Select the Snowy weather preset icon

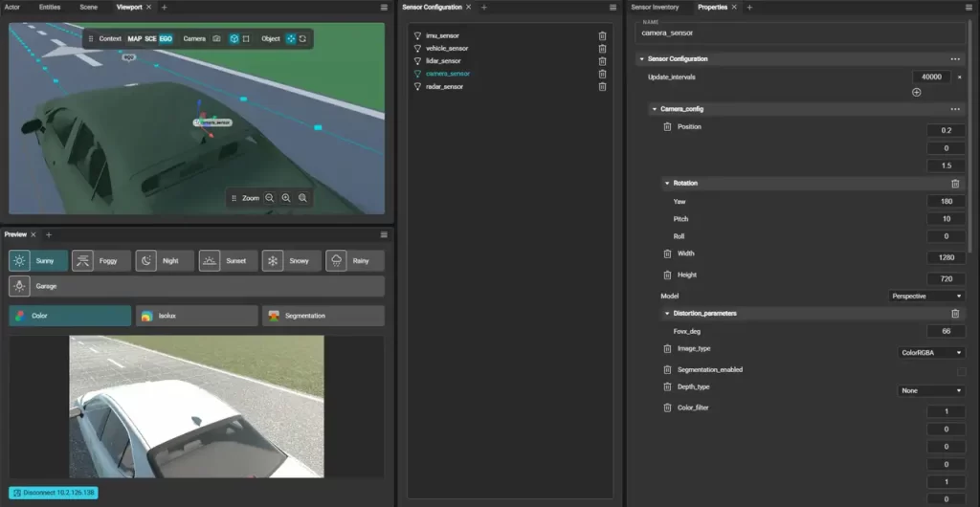tap(273, 261)
